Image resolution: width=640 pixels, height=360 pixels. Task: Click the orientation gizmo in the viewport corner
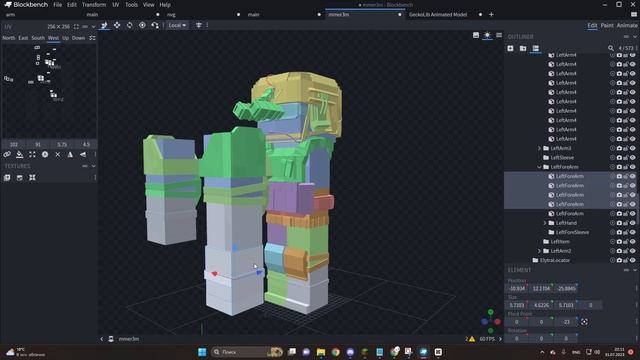(491, 322)
